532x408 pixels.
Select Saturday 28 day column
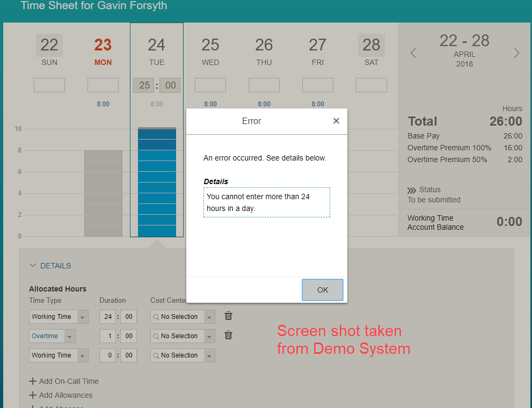click(x=371, y=50)
